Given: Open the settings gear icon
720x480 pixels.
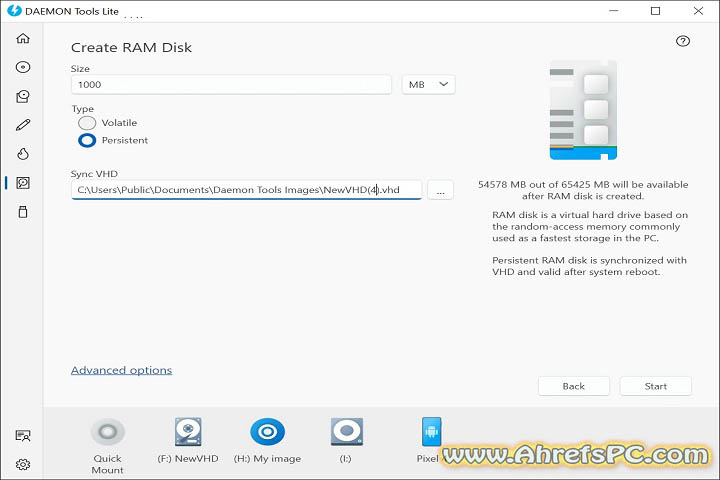Looking at the screenshot, I should (x=23, y=464).
